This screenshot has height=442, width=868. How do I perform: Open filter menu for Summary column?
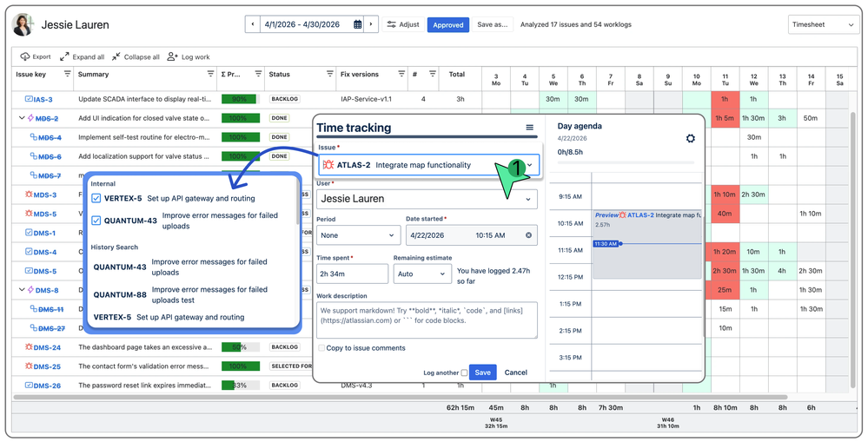tap(210, 74)
